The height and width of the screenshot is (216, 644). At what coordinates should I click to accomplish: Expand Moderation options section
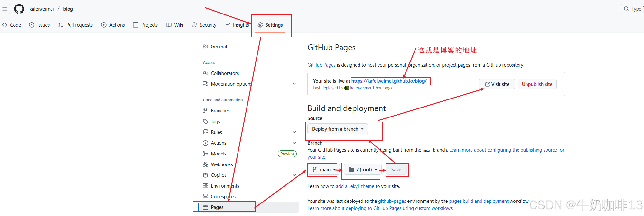(x=250, y=84)
